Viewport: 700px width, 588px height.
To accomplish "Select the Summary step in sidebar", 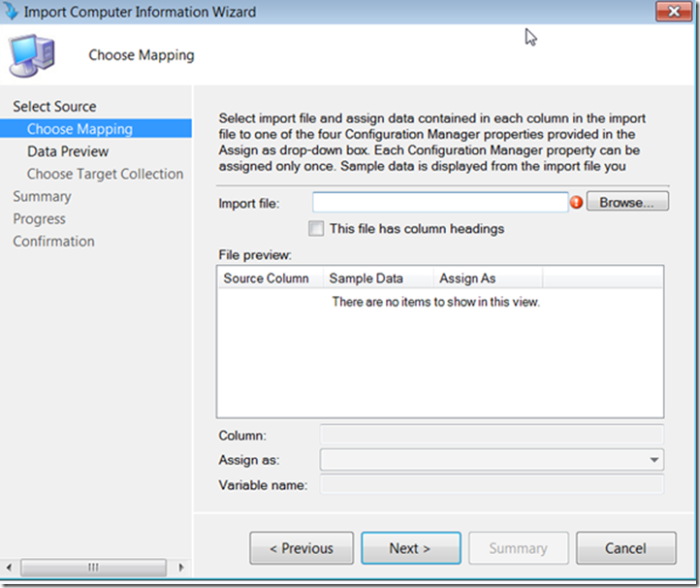I will [x=42, y=196].
